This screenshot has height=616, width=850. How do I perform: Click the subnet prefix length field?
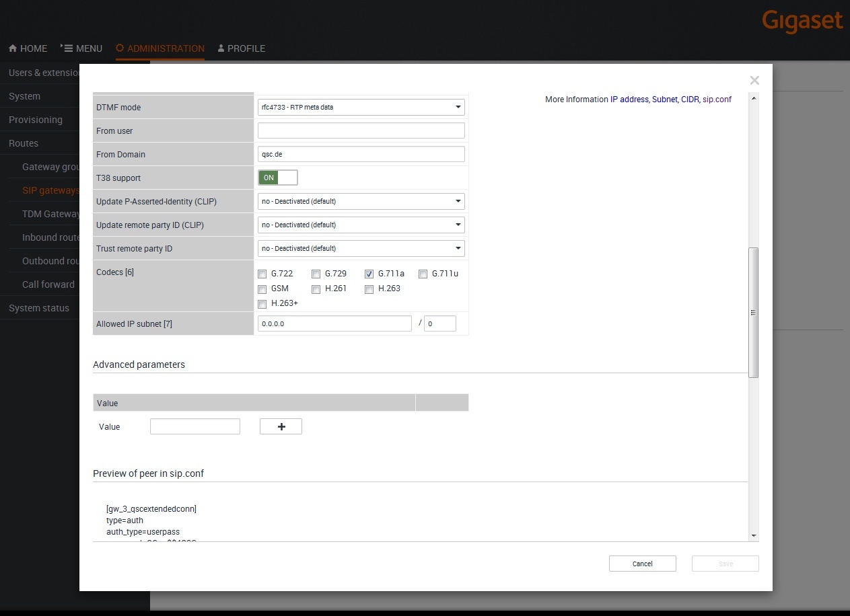point(440,323)
